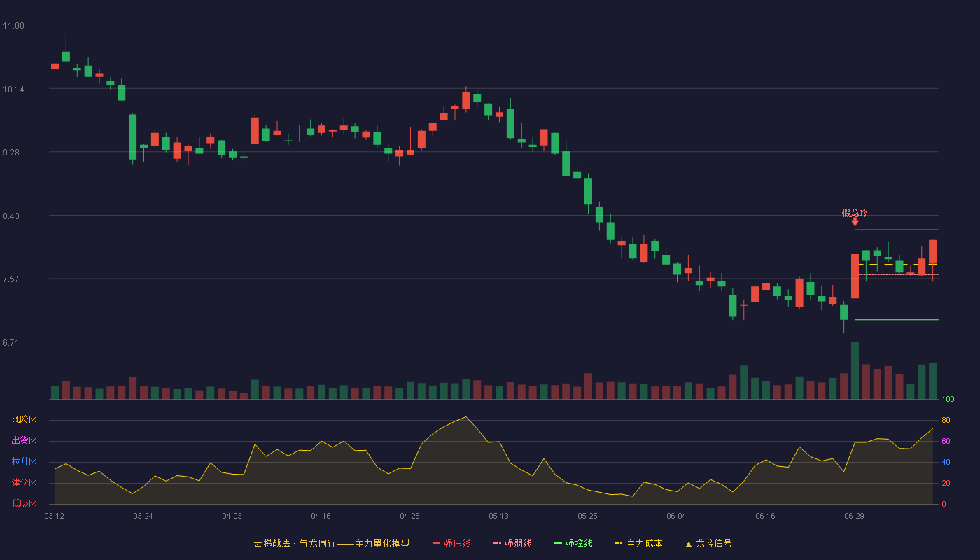The height and width of the screenshot is (560, 980).
Task: Click the 9.28 price axis label
Action: click(x=10, y=153)
